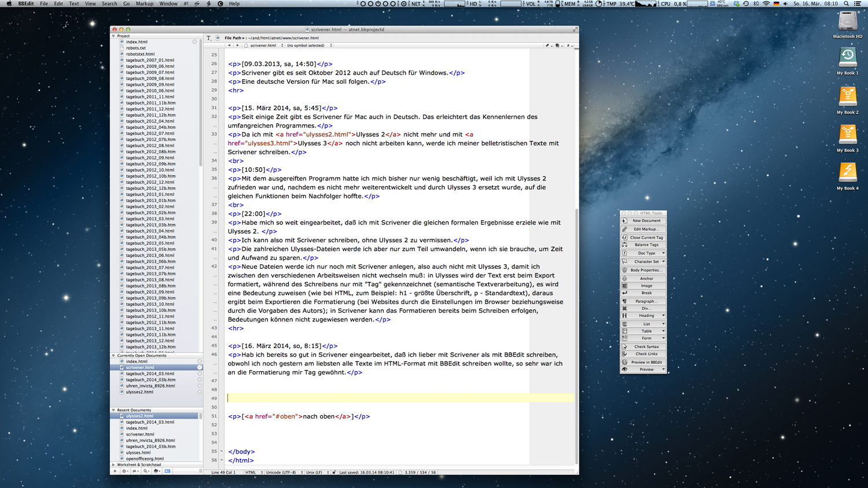Open the Search menu
This screenshot has width=868, height=488.
click(109, 3)
